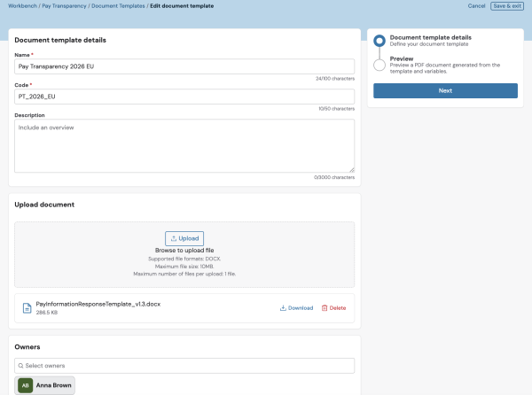Click the magnifier icon in owners search
The height and width of the screenshot is (395, 532).
(x=21, y=366)
